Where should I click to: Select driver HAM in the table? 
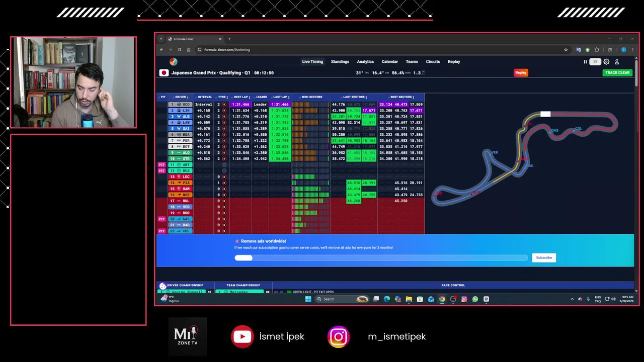(180, 189)
